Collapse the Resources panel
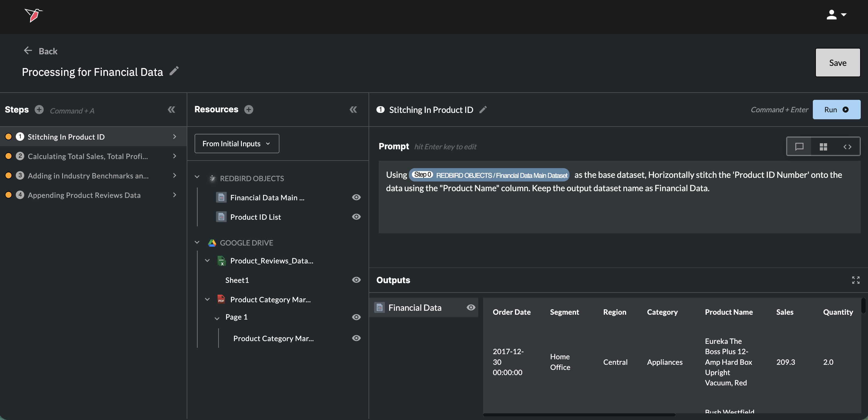Screen dimensions: 868x420 click(353, 110)
